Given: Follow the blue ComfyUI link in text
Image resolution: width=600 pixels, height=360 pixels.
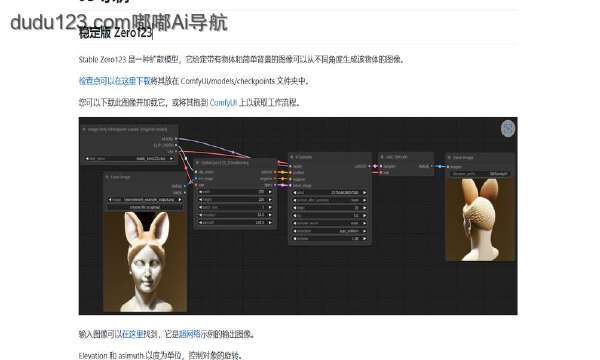Looking at the screenshot, I should pyautogui.click(x=223, y=103).
